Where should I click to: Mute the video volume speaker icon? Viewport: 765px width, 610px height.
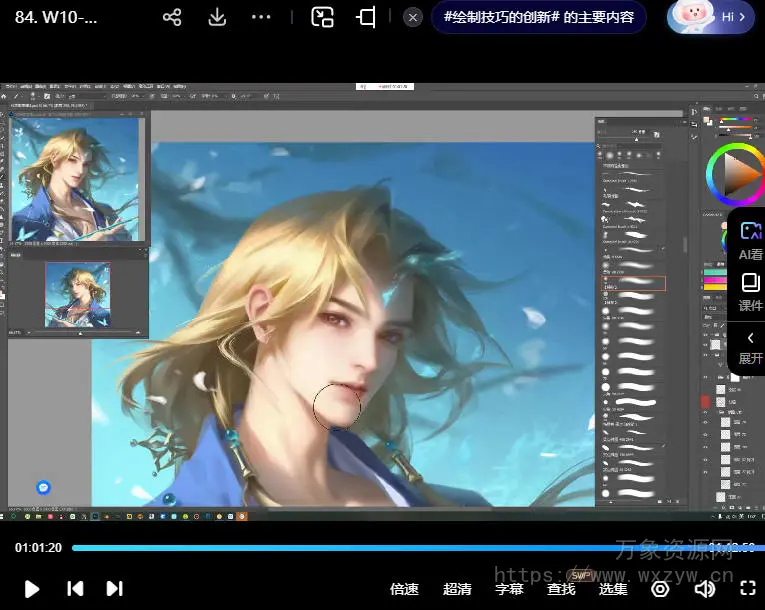705,589
